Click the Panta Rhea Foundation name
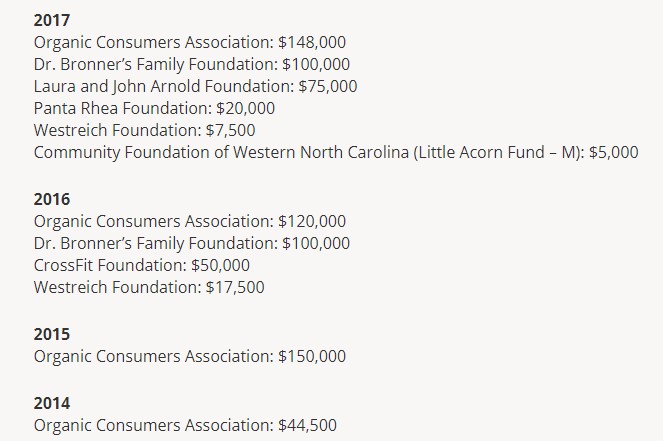The width and height of the screenshot is (663, 441). click(121, 108)
